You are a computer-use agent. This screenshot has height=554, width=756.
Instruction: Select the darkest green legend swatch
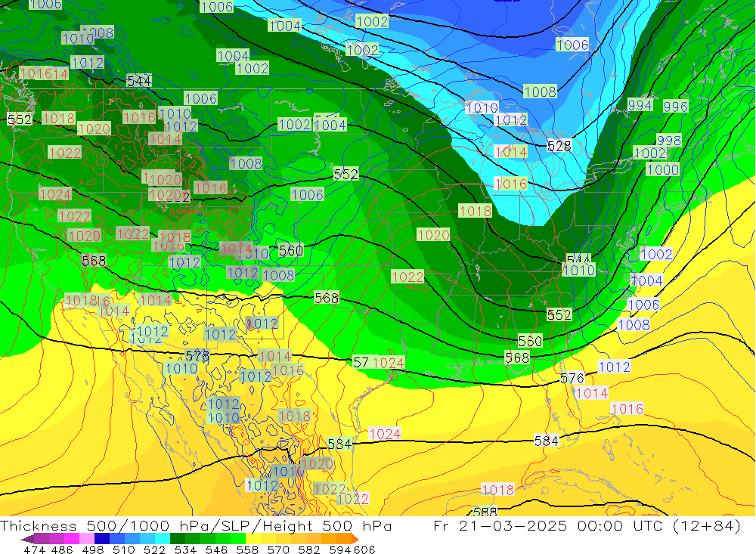pos(178,539)
